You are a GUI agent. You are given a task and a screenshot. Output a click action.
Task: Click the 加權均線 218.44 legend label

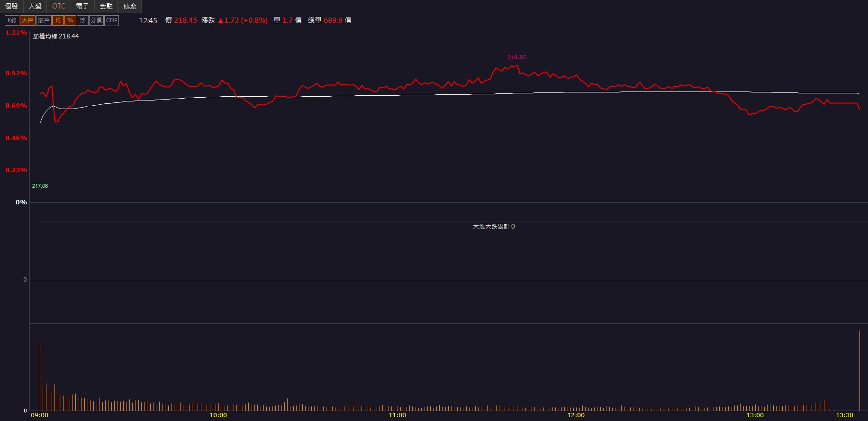[56, 36]
